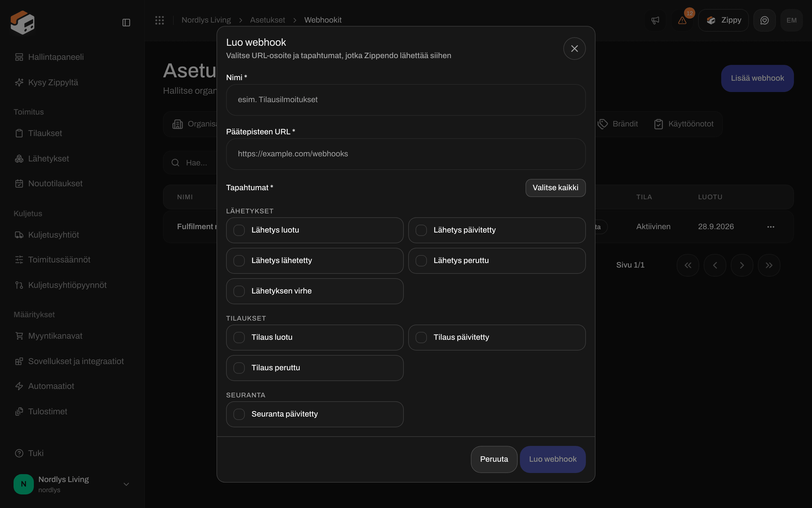Collapse the sidebar with the panel icon

pos(126,23)
